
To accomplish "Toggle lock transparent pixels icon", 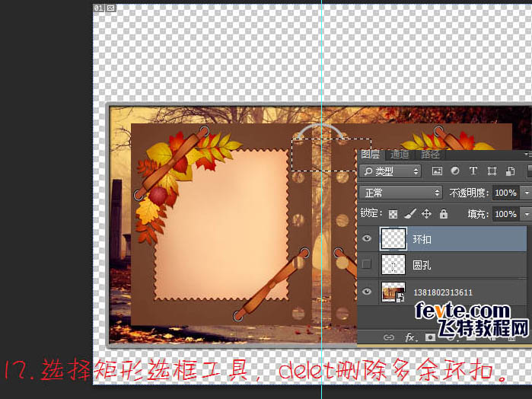I will (393, 214).
